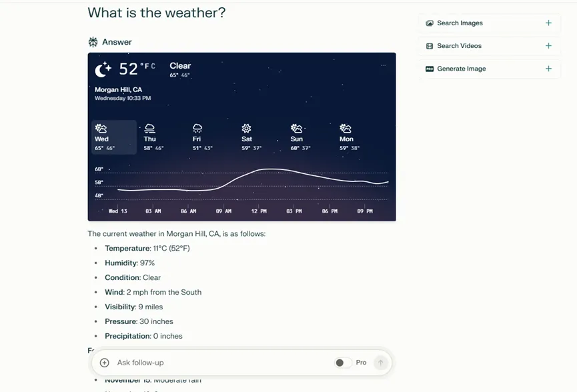The image size is (577, 392).
Task: Open Search Images
Action: [460, 23]
